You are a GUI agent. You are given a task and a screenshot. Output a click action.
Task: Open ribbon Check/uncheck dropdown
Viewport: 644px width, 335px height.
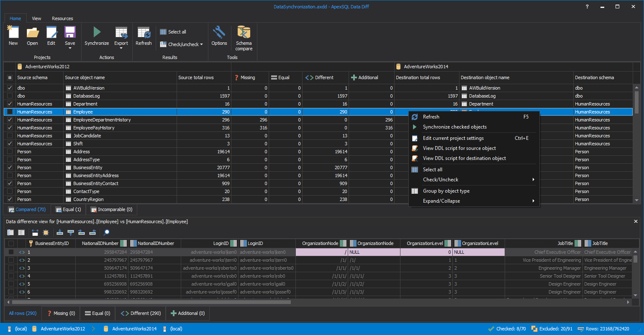tap(181, 44)
